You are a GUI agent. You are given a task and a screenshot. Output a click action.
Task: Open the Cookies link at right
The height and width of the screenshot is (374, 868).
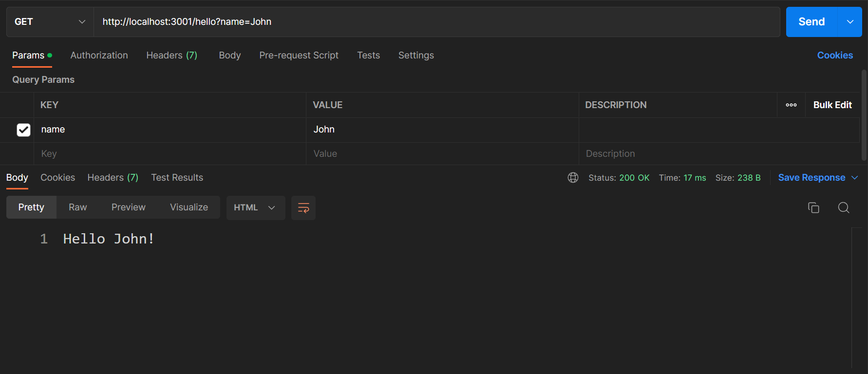coord(835,56)
